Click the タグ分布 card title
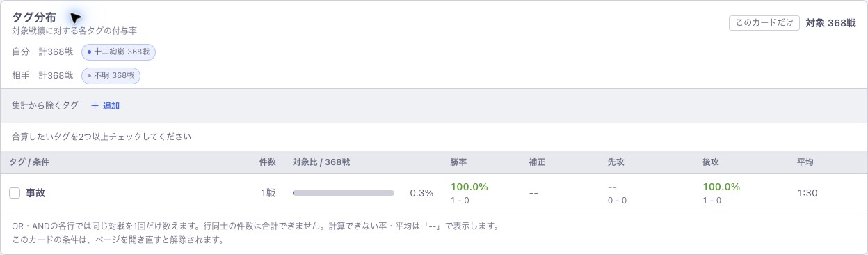The width and height of the screenshot is (868, 255). tap(34, 17)
